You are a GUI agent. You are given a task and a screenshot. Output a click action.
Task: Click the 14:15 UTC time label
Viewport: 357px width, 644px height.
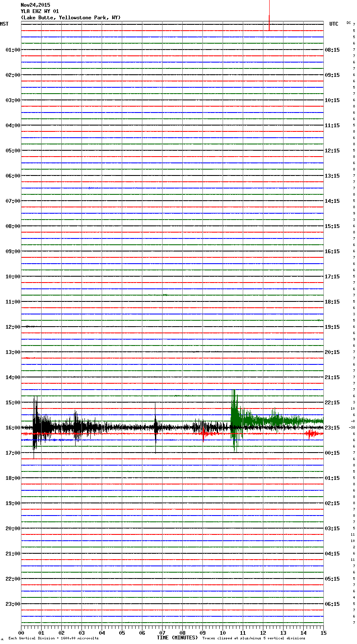(x=332, y=201)
